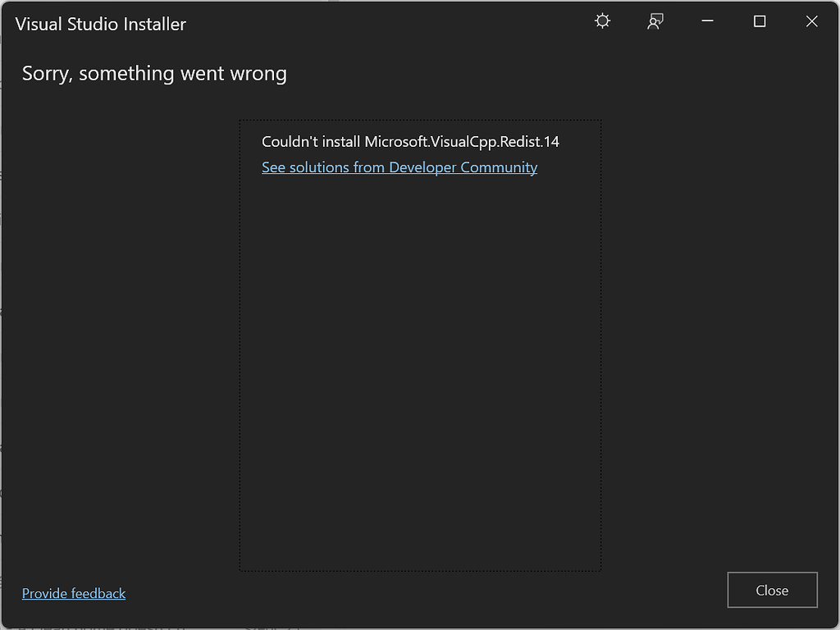Click the Visual Studio Installer title text

pos(101,24)
